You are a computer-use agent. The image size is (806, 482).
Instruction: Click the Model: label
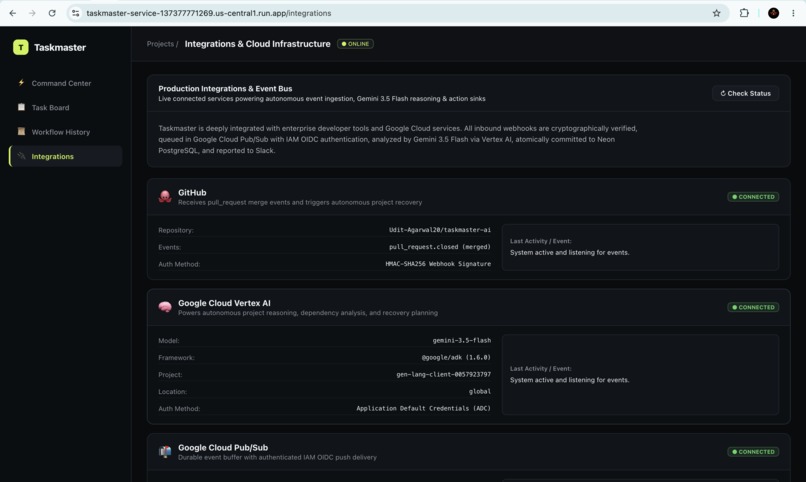pos(169,341)
